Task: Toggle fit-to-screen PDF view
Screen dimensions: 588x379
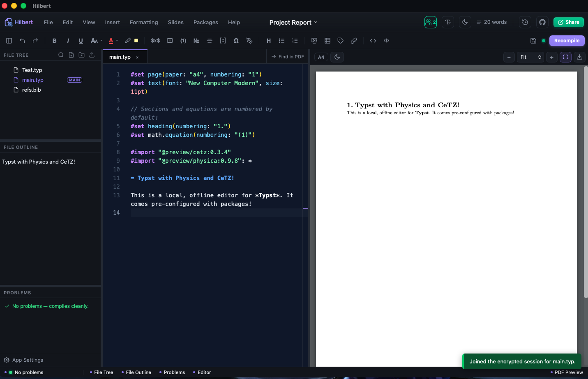Action: (x=566, y=57)
